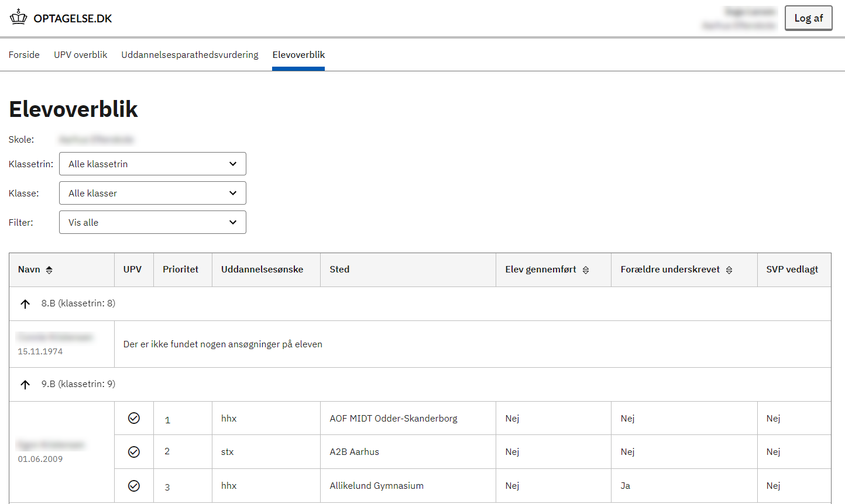Click the 'Der er ikke fundet nogen ansøgninger' message

(223, 344)
